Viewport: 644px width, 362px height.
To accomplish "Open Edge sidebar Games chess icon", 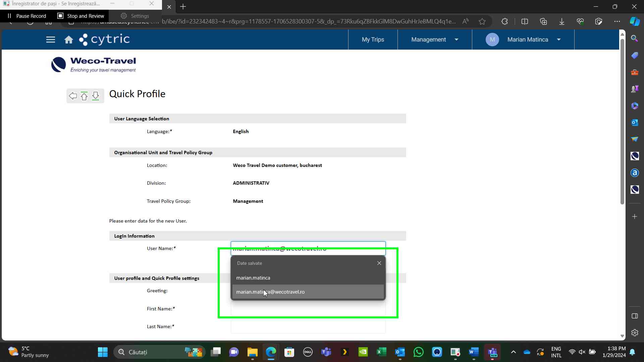I will (635, 89).
